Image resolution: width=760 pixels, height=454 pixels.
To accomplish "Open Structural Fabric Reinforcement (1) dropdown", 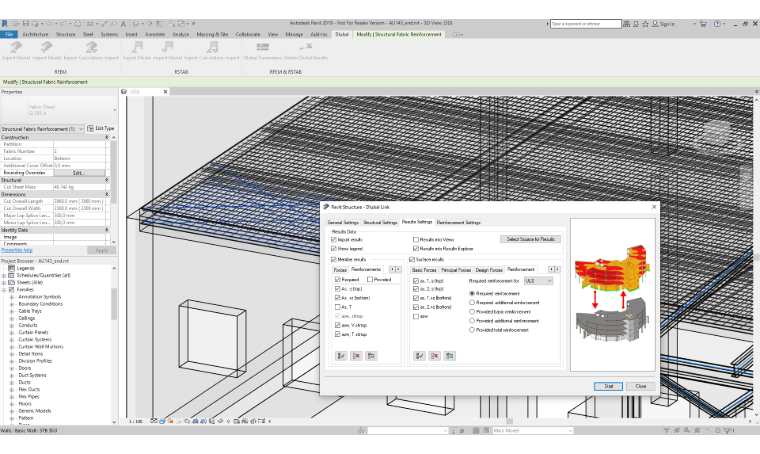I will pos(43,129).
